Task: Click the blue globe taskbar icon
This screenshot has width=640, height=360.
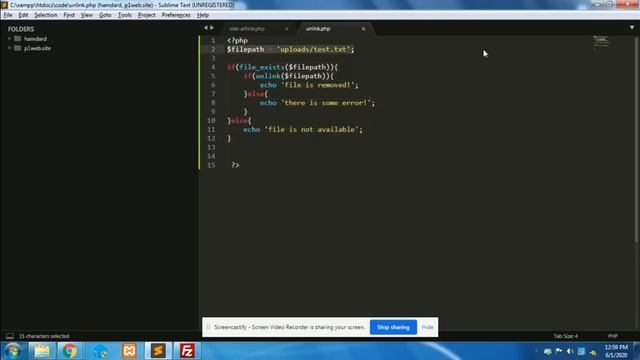Action: 100,351
